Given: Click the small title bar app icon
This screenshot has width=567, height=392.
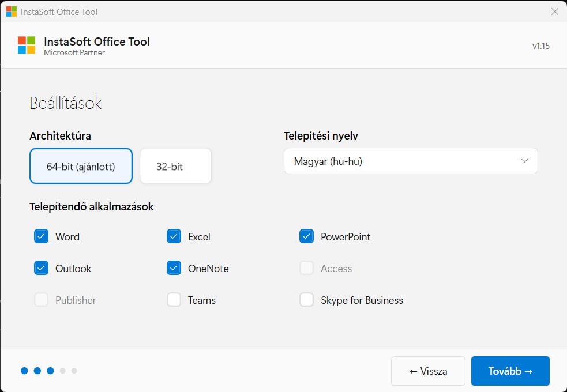Looking at the screenshot, I should coord(12,12).
